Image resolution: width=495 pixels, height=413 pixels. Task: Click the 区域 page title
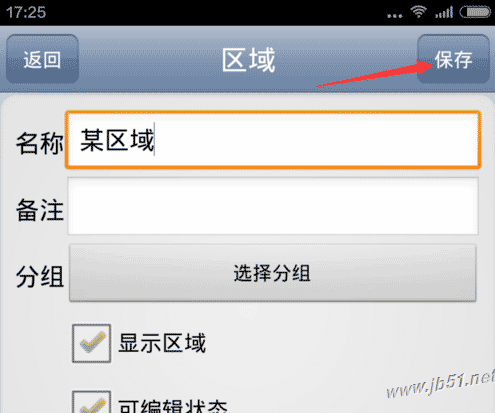click(x=249, y=60)
